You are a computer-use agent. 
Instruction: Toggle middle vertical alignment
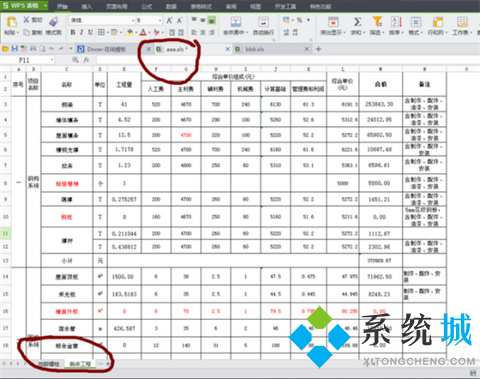pos(203,20)
